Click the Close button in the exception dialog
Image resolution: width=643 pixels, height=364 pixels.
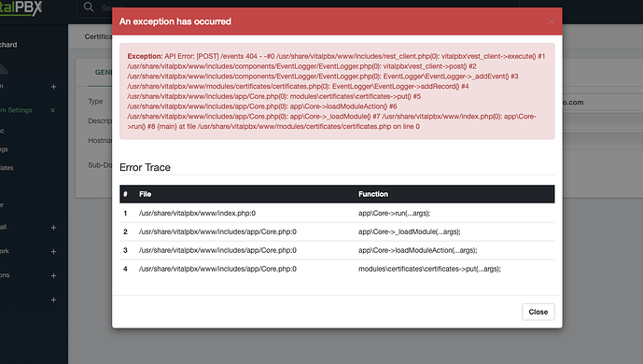[x=538, y=312]
